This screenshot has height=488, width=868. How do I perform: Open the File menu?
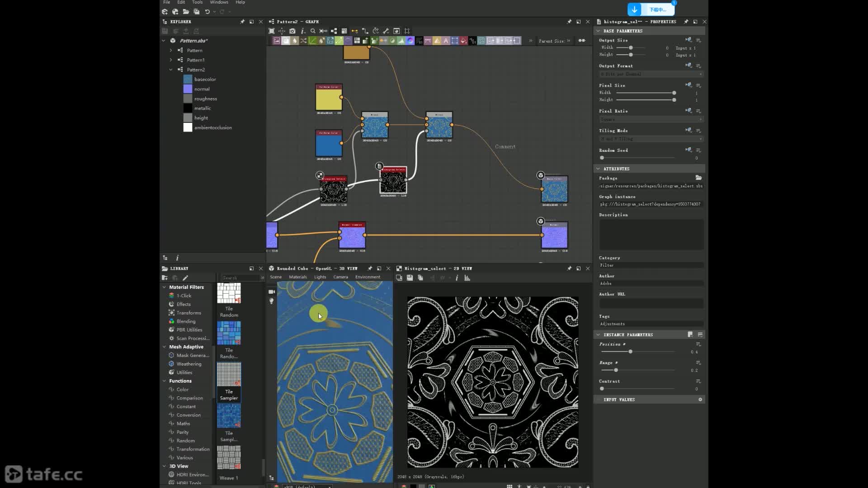pos(167,2)
